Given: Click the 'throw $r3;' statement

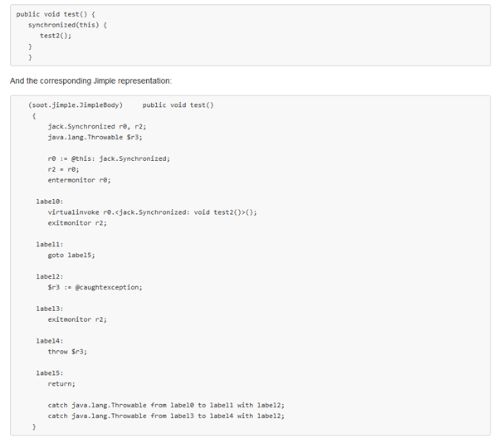Looking at the screenshot, I should coord(67,352).
